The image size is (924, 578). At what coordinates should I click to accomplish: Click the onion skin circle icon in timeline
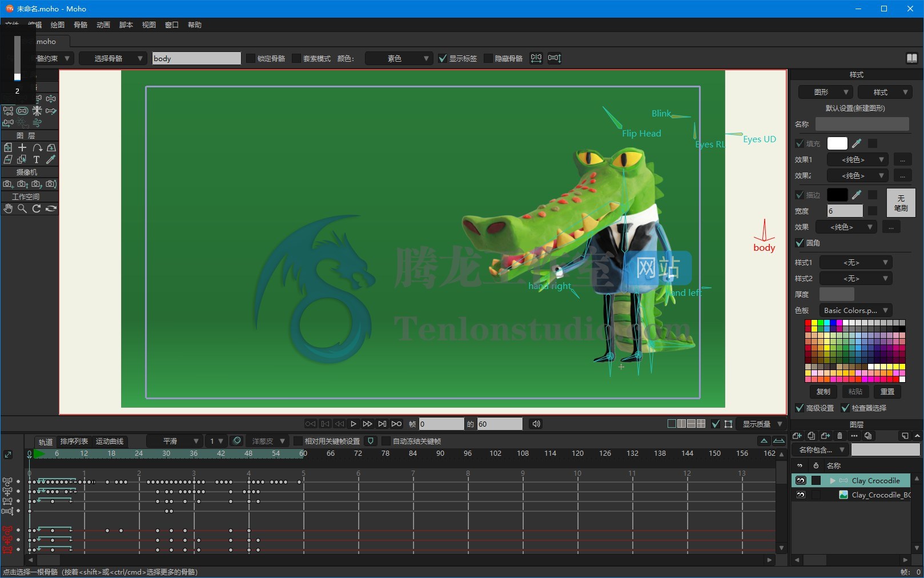click(x=237, y=441)
